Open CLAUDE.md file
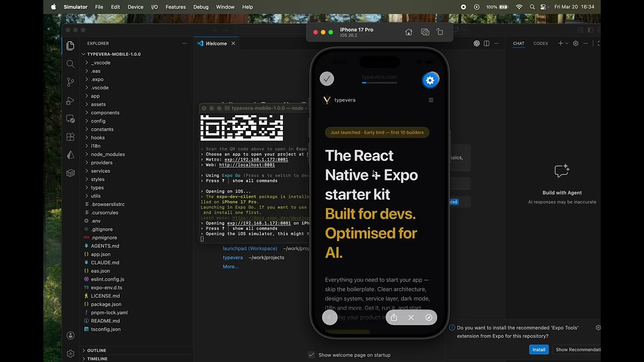644x362 pixels. [x=105, y=262]
